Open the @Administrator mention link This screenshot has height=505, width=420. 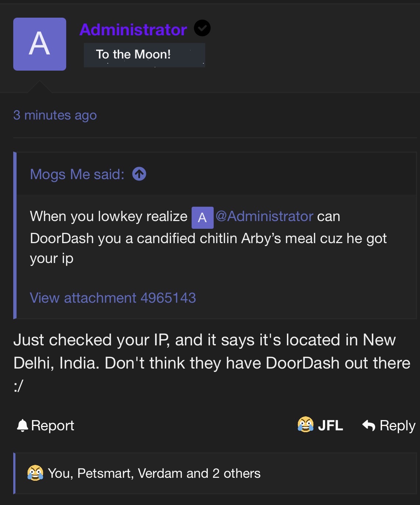[x=264, y=216]
